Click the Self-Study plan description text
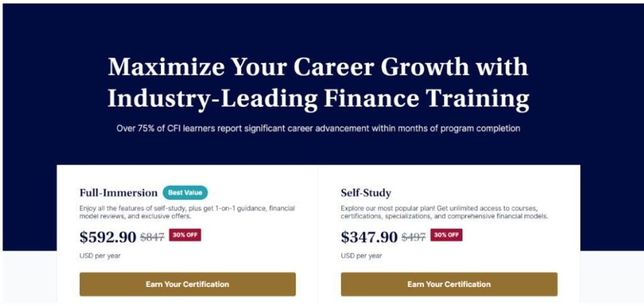This screenshot has width=644, height=306. pos(445,212)
